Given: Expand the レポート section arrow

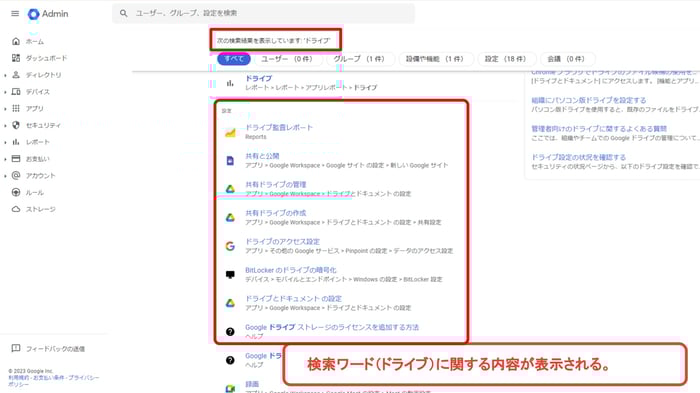Looking at the screenshot, I should [x=5, y=142].
